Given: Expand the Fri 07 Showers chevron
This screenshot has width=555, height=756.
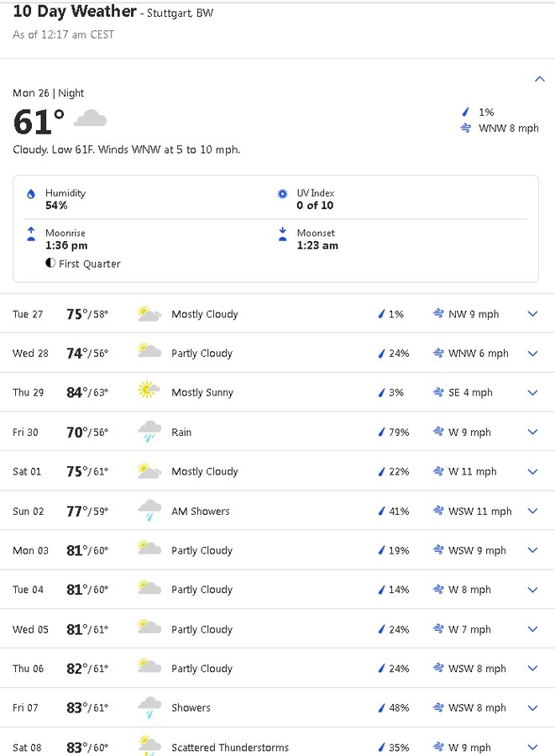Looking at the screenshot, I should 532,708.
